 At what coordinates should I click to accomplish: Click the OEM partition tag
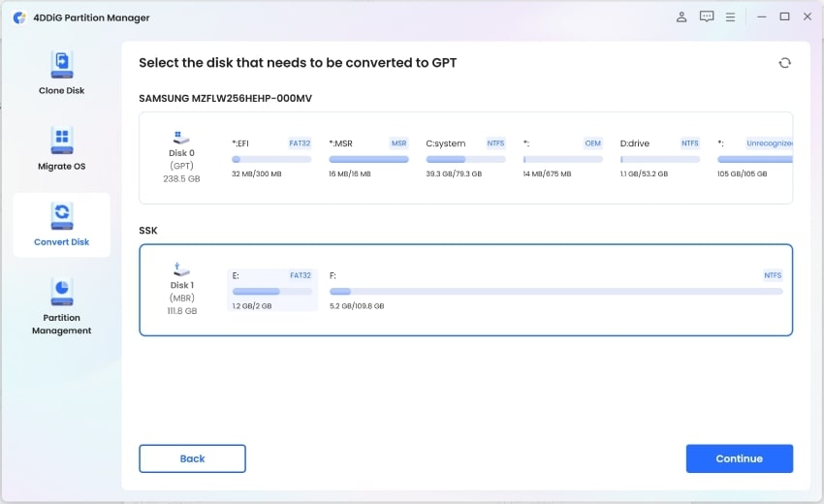(x=592, y=142)
